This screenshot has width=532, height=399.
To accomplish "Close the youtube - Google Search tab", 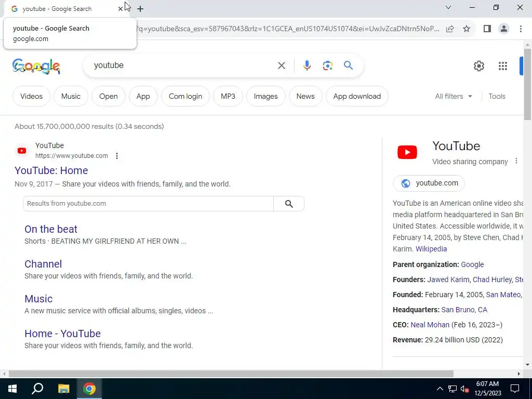I will click(x=120, y=9).
